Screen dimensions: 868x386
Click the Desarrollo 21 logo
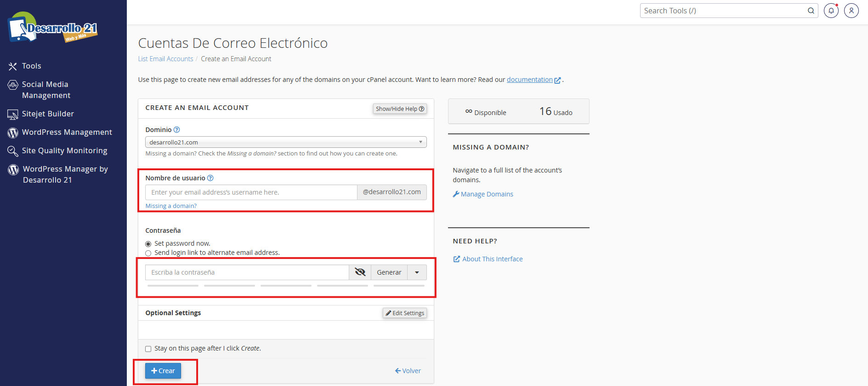tap(53, 28)
